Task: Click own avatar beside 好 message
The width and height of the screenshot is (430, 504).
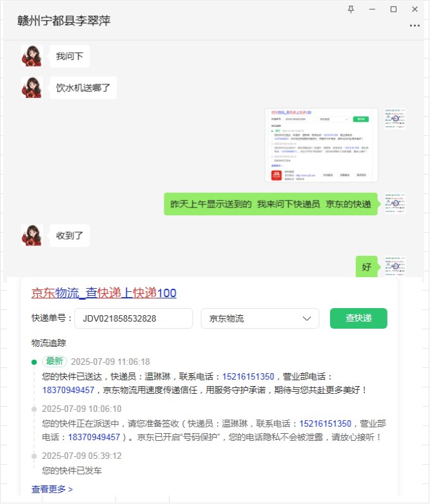Action: pos(395,266)
